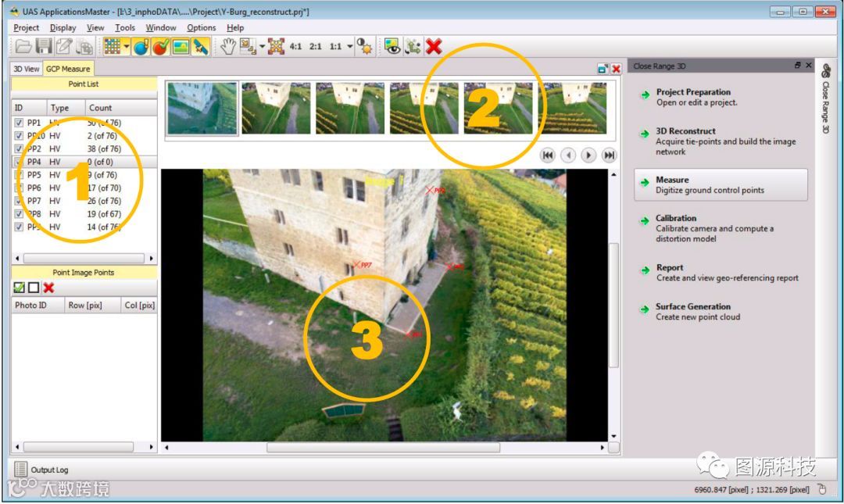Select the hand pan tool
This screenshot has width=844, height=504.
pos(227,47)
